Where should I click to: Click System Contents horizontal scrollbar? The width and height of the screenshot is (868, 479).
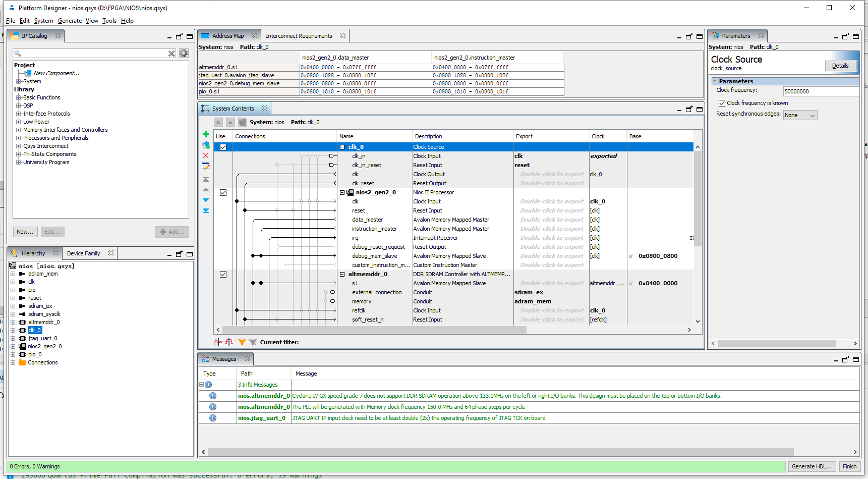point(373,330)
